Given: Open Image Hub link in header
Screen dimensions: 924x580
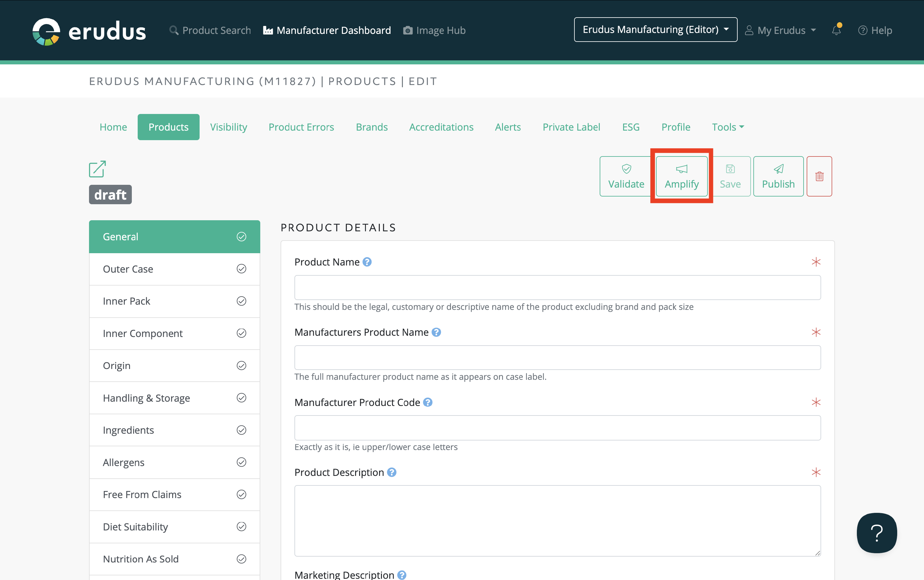Looking at the screenshot, I should pos(434,30).
